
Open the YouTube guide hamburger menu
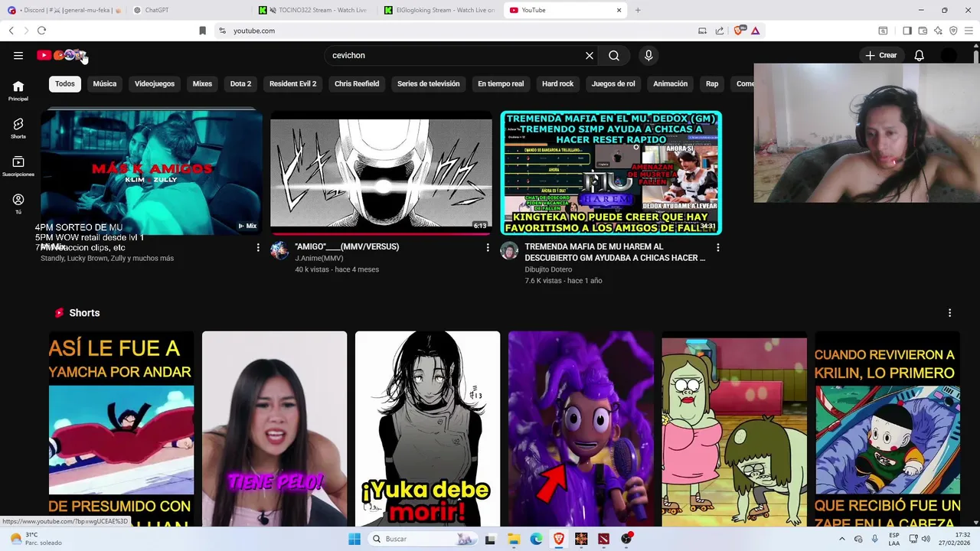(18, 55)
